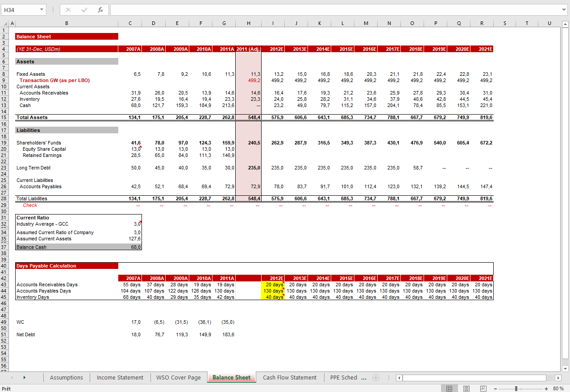This screenshot has height=392, width=570.
Task: Open the Cash Flow Statement tab
Action: [290, 378]
